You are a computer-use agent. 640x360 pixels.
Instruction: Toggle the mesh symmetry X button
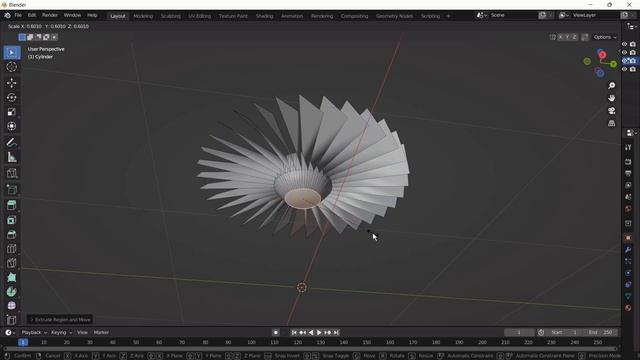(x=560, y=37)
